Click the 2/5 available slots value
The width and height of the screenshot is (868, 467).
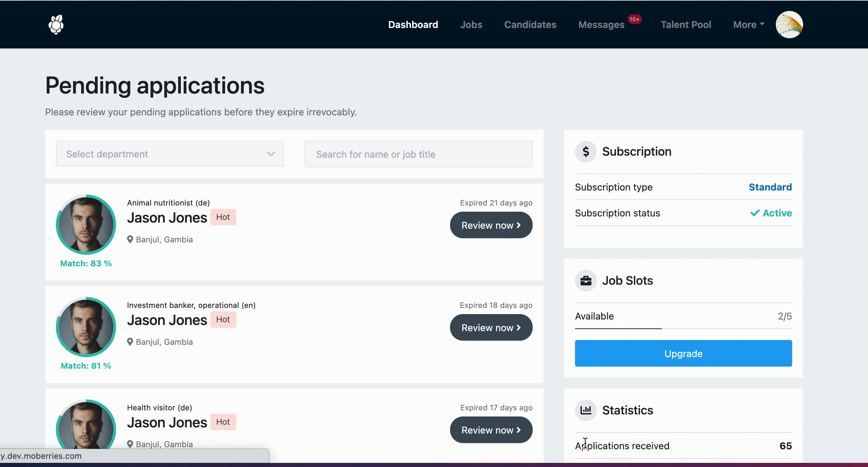click(785, 316)
